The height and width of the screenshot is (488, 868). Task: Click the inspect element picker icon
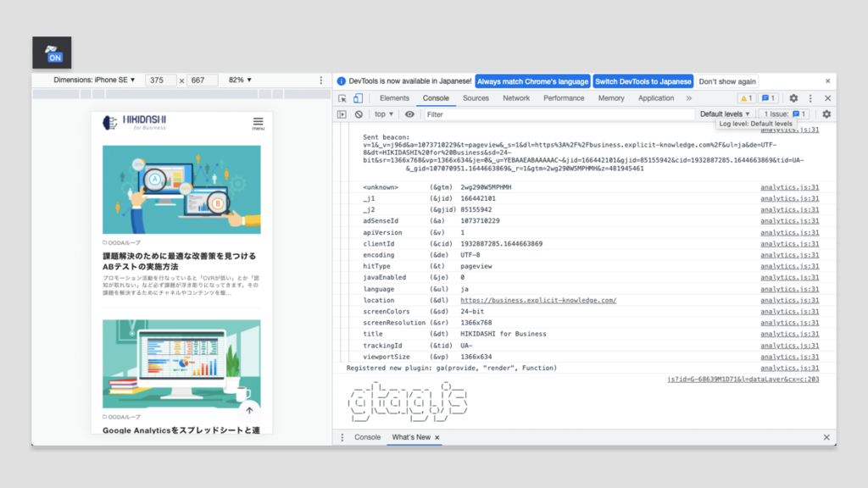coord(342,98)
